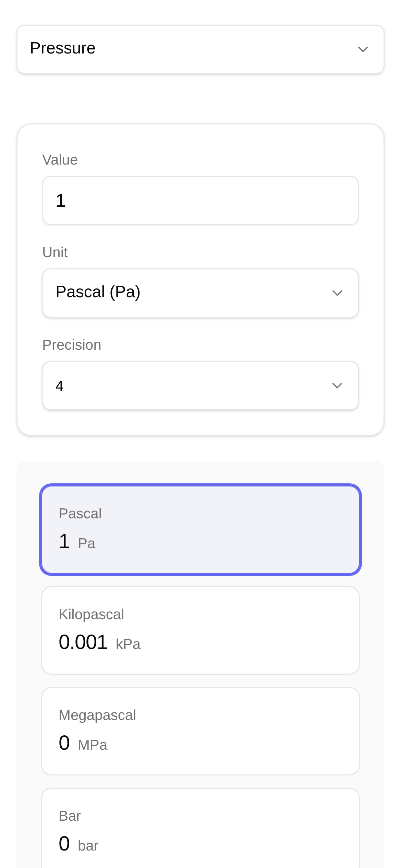Click the chevron in the Precision selector
Image resolution: width=401 pixels, height=868 pixels.
point(337,386)
